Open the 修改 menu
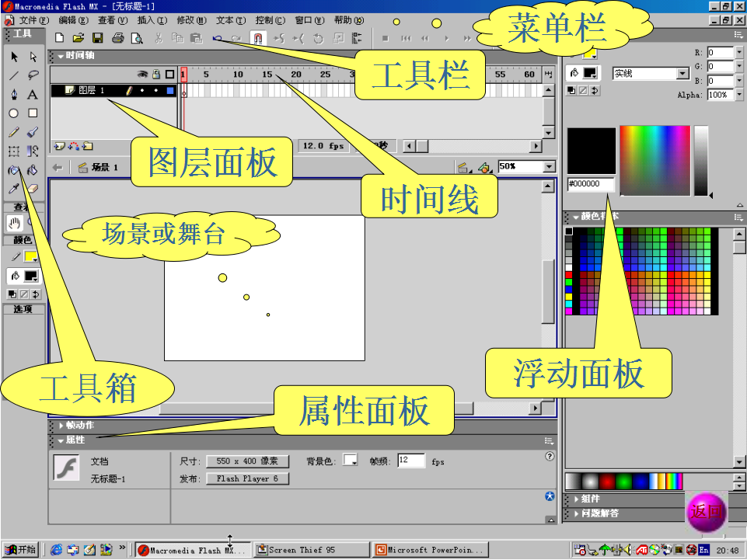This screenshot has width=747, height=560. click(191, 20)
